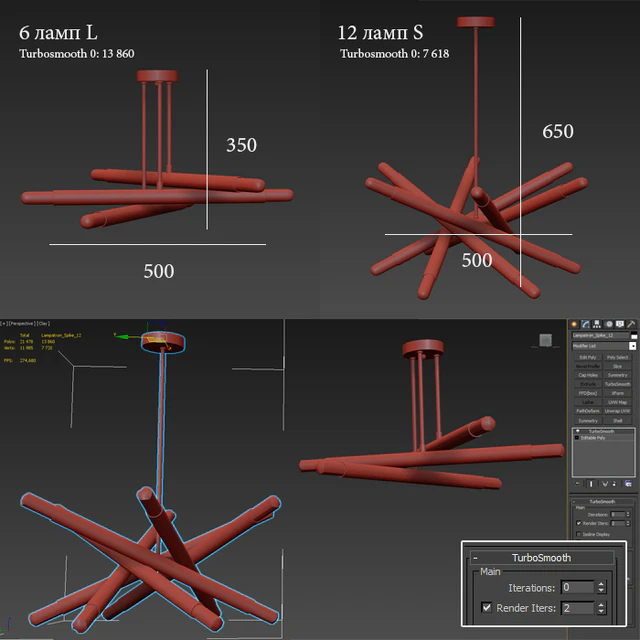Click the enlarged TurboSmooth rollout title bar

pos(542,558)
